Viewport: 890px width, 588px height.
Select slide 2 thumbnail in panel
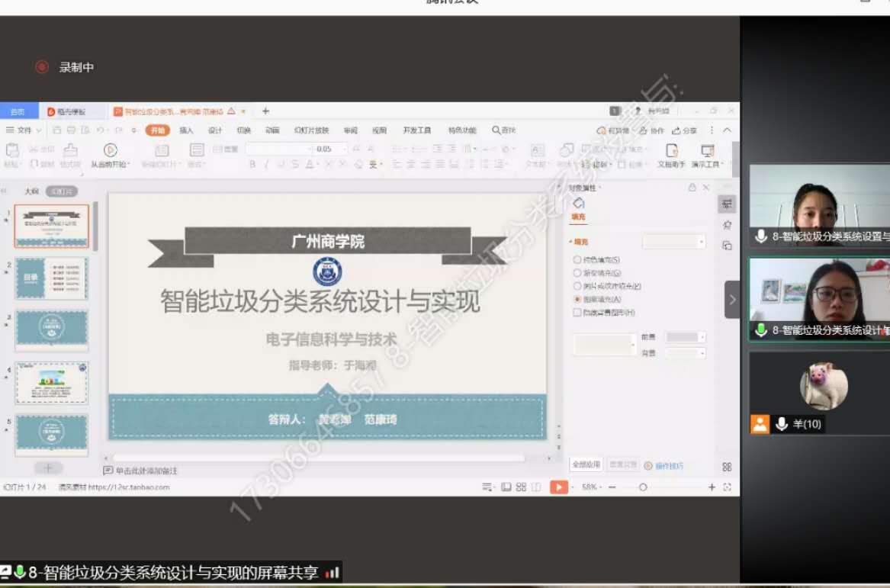click(52, 278)
